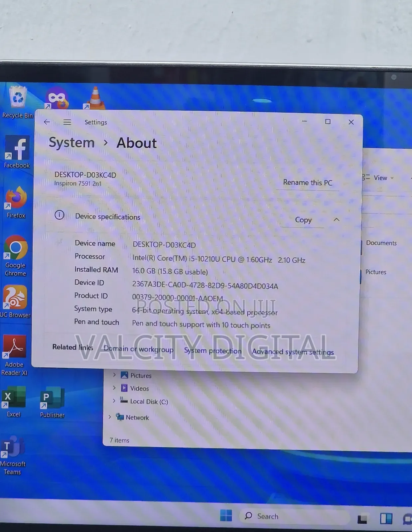
Task: Select Pictures in Explorer navigation pane
Action: 136,375
